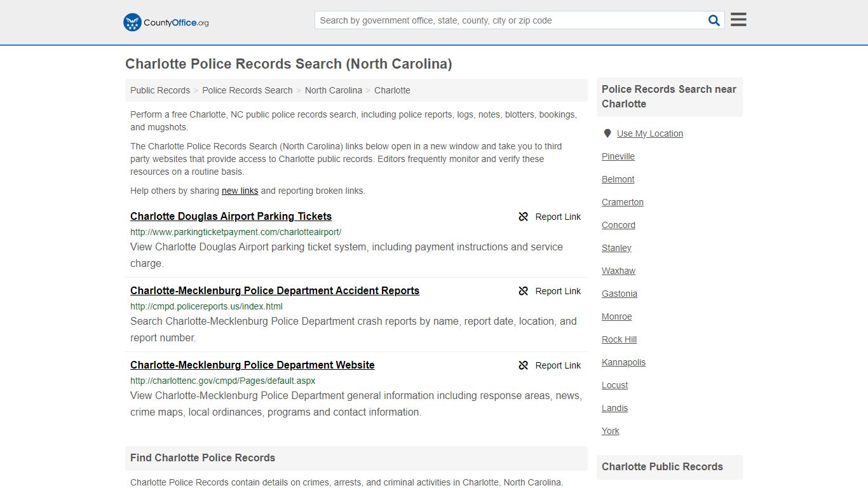
Task: Report Link for Police Department Website
Action: pyautogui.click(x=558, y=365)
